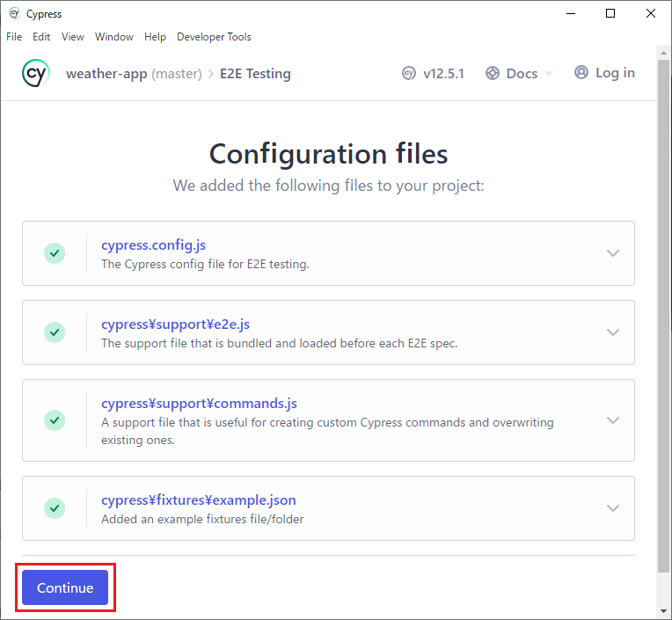The height and width of the screenshot is (620, 672).
Task: Expand the example.json card chevron
Action: (613, 508)
